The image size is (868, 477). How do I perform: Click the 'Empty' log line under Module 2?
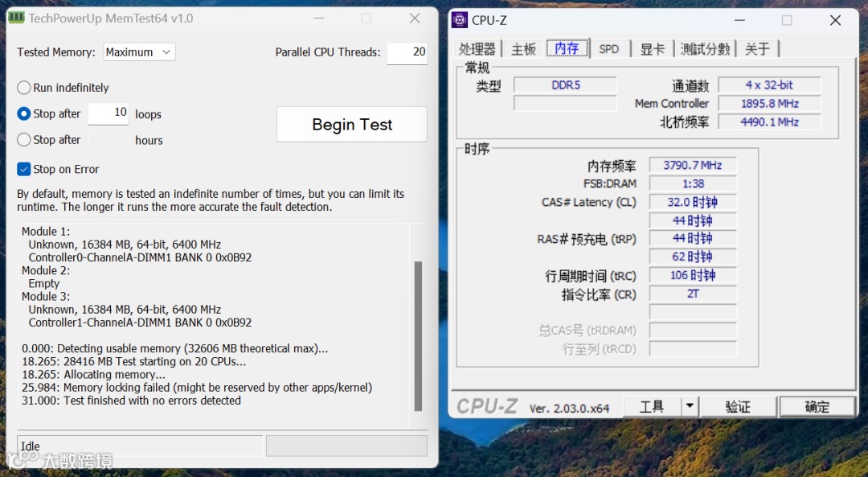[x=43, y=283]
